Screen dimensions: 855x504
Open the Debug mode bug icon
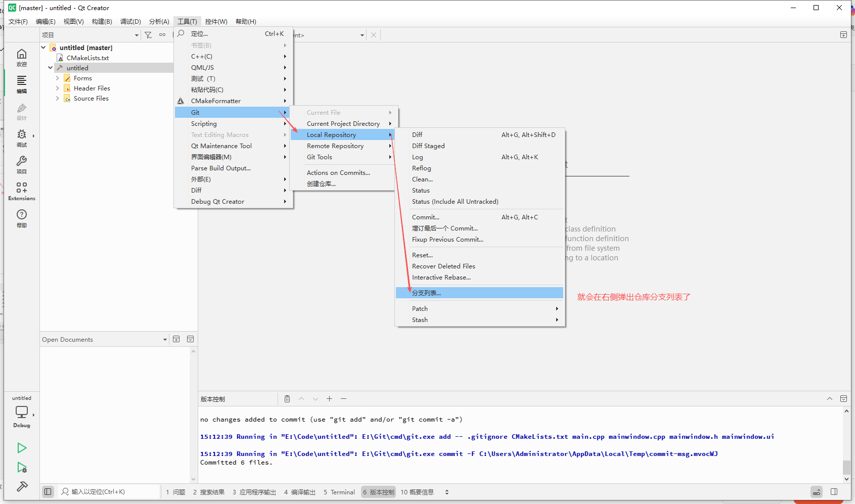click(x=22, y=134)
